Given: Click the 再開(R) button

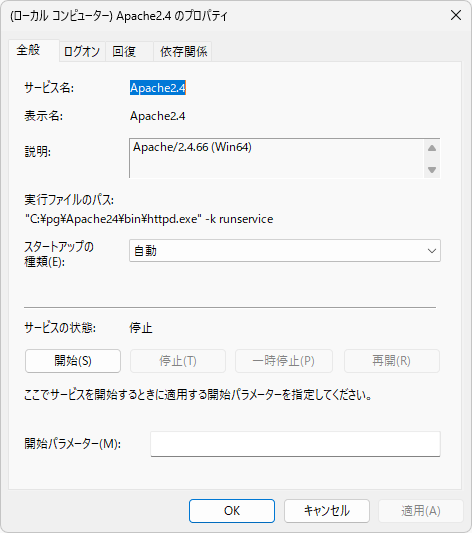Looking at the screenshot, I should pyautogui.click(x=392, y=361).
